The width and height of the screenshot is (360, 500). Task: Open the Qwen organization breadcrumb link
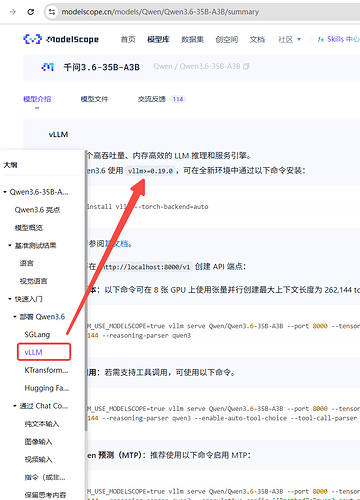click(163, 66)
